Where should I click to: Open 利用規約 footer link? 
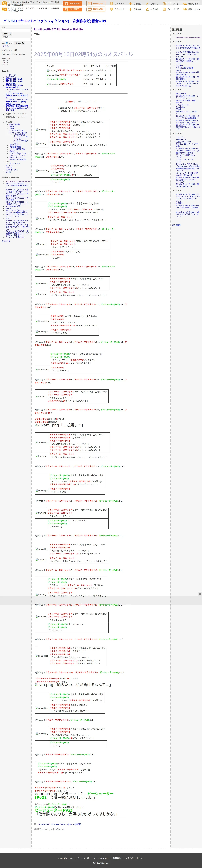(x=117, y=858)
